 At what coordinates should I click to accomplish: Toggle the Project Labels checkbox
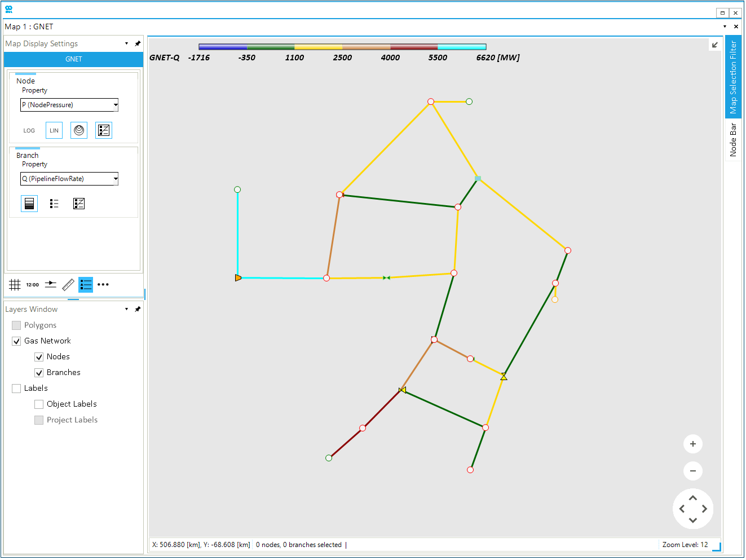[39, 420]
